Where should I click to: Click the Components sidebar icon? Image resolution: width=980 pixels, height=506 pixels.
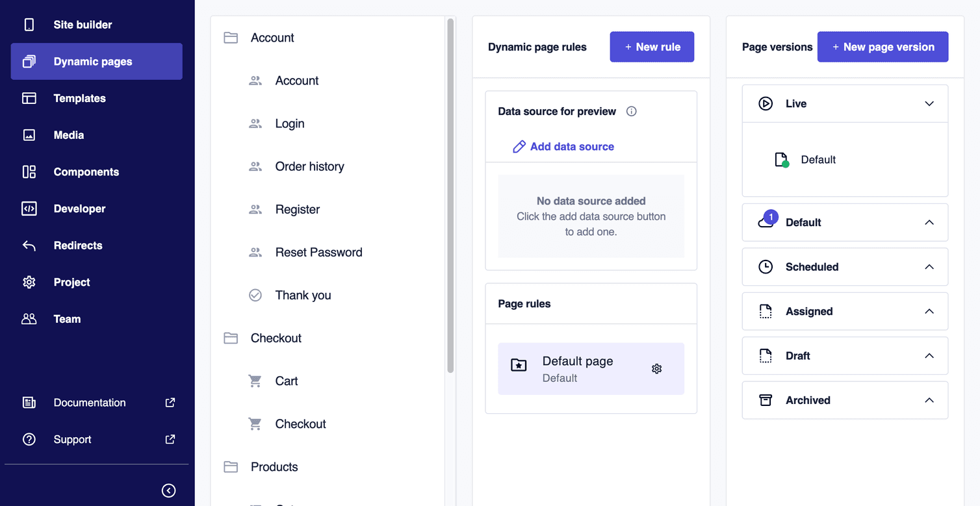click(29, 171)
